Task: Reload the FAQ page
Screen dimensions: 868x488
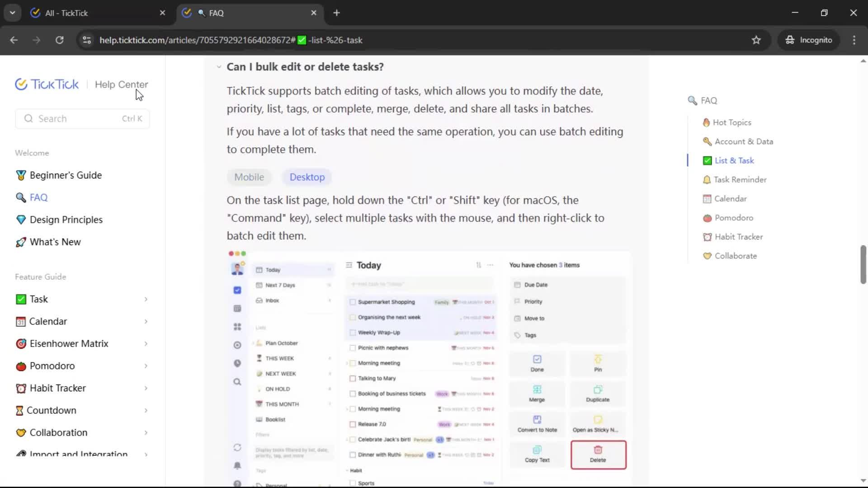Action: (x=59, y=40)
